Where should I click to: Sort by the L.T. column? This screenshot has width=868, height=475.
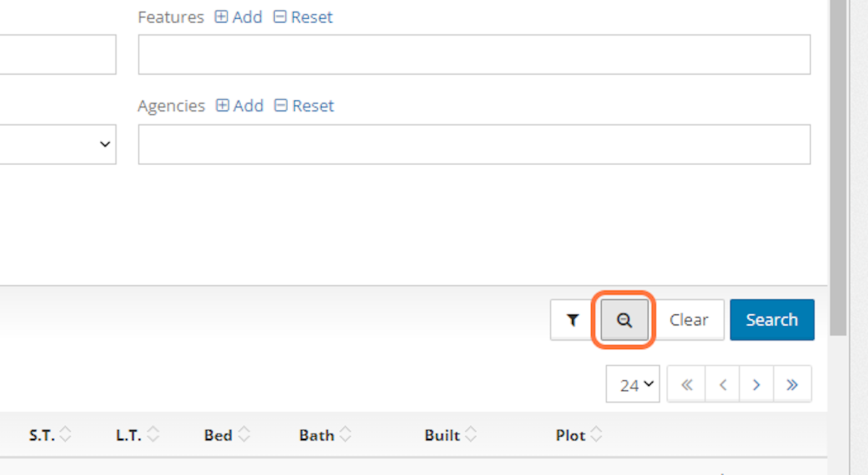137,435
